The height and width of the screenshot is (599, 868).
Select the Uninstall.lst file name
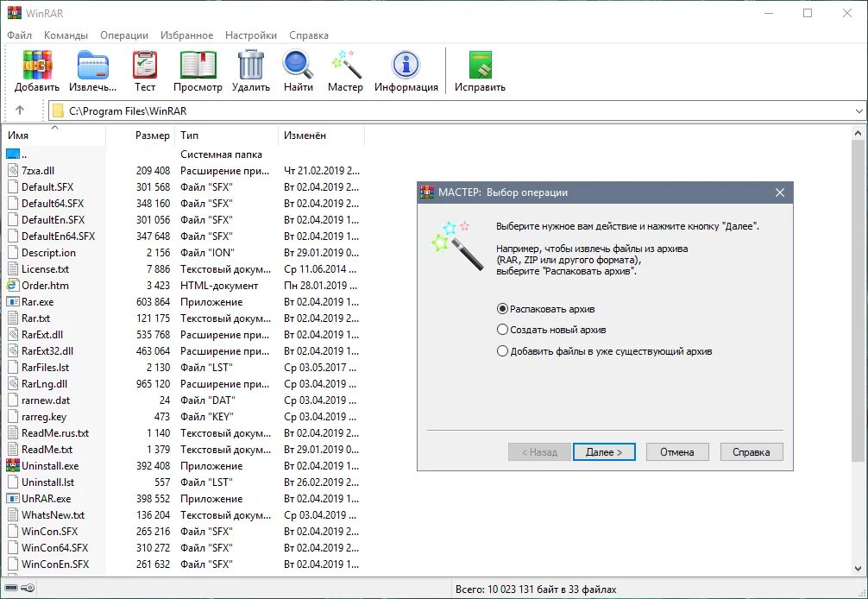point(48,482)
